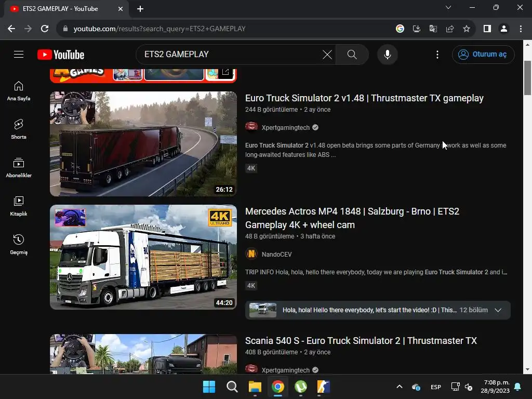532x399 pixels.
Task: Click the magnifier search button
Action: [352, 54]
